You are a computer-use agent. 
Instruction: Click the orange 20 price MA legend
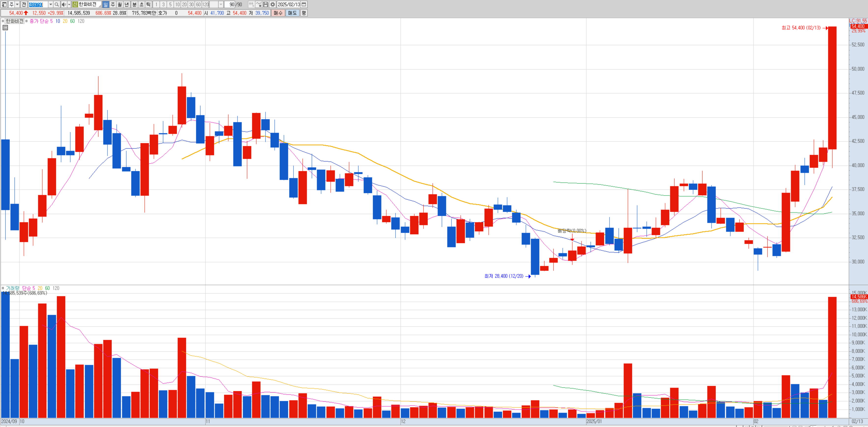(65, 21)
